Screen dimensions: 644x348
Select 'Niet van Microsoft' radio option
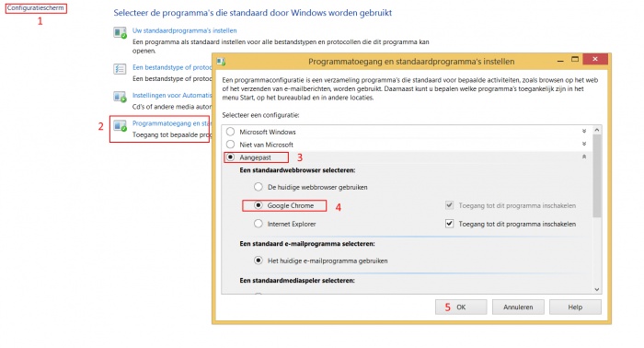click(x=230, y=145)
